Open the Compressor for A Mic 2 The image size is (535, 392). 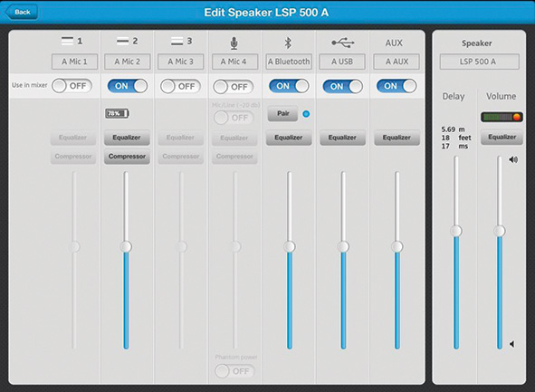coord(127,157)
